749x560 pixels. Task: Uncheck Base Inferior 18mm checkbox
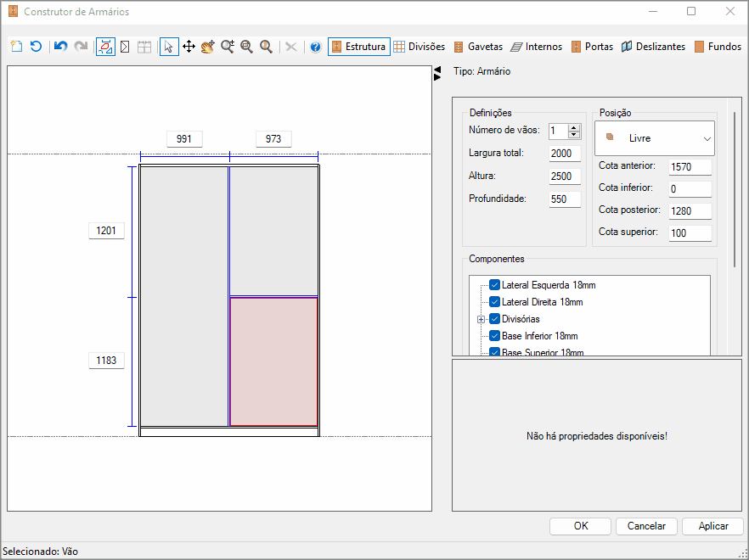pos(495,336)
